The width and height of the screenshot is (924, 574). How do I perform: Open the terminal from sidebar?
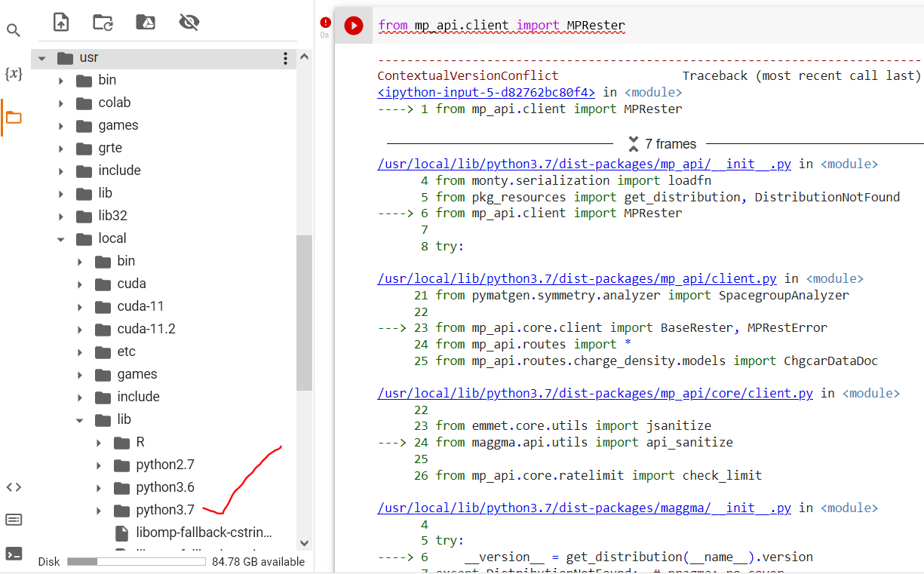pos(14,554)
